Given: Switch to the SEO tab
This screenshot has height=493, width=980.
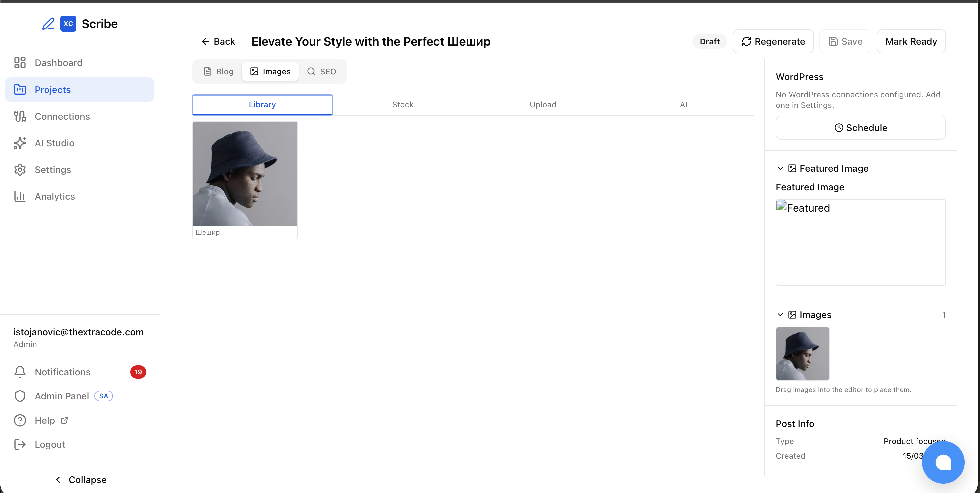Looking at the screenshot, I should (x=322, y=71).
